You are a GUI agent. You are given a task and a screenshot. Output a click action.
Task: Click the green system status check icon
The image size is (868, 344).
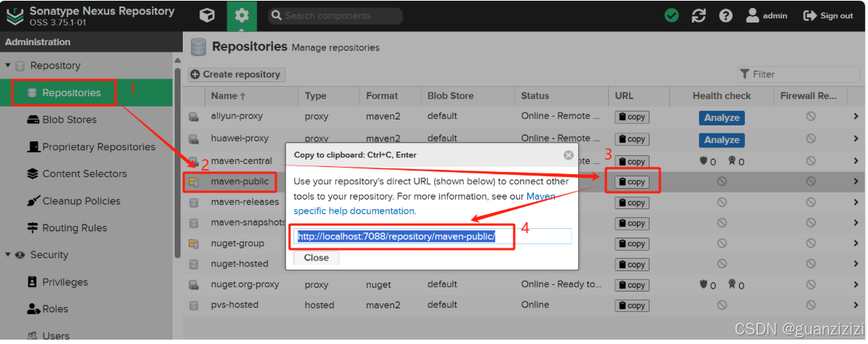pyautogui.click(x=672, y=15)
